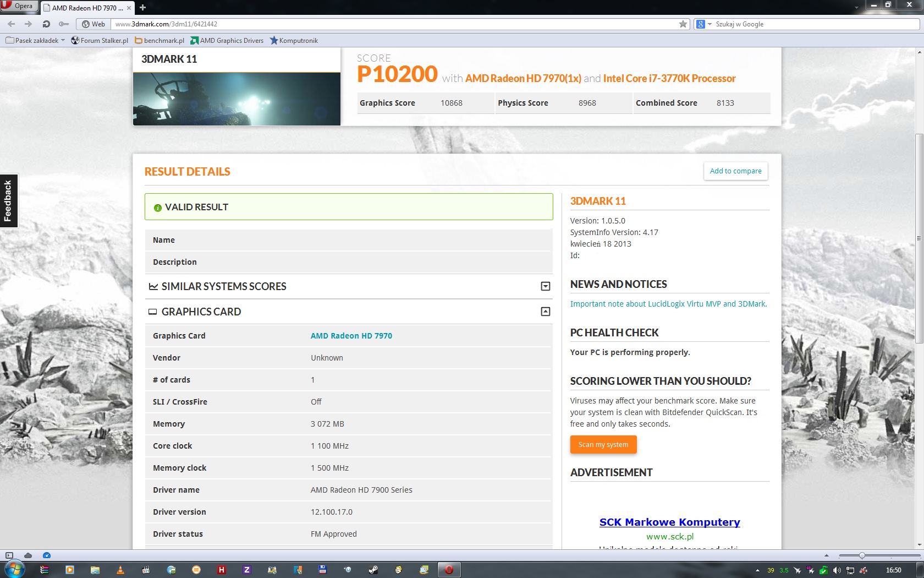
Task: Bookmark the page with the star icon
Action: 683,24
